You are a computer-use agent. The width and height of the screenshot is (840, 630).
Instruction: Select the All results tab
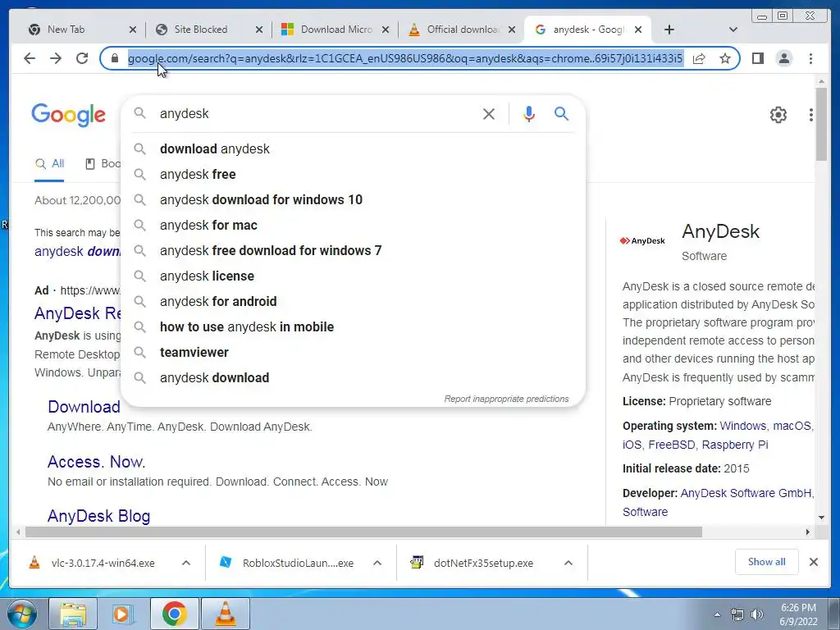[x=49, y=164]
